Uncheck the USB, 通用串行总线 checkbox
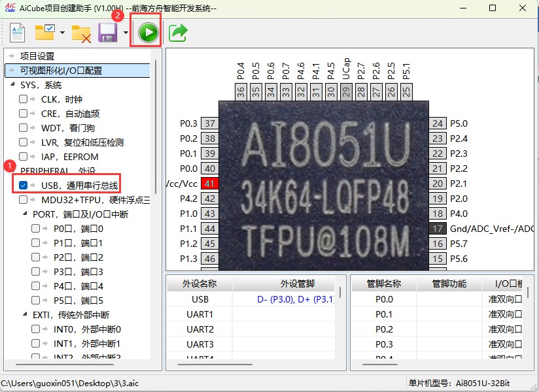This screenshot has height=392, width=539. point(23,186)
